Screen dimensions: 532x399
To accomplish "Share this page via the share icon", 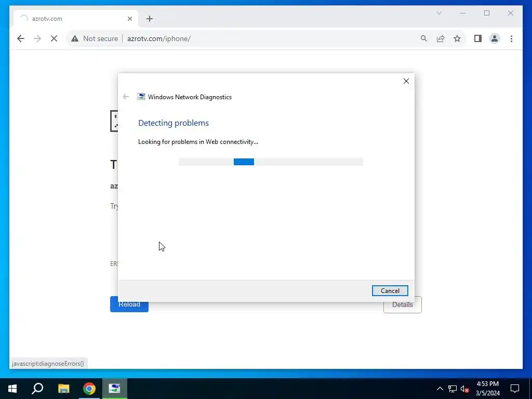I will tap(441, 38).
